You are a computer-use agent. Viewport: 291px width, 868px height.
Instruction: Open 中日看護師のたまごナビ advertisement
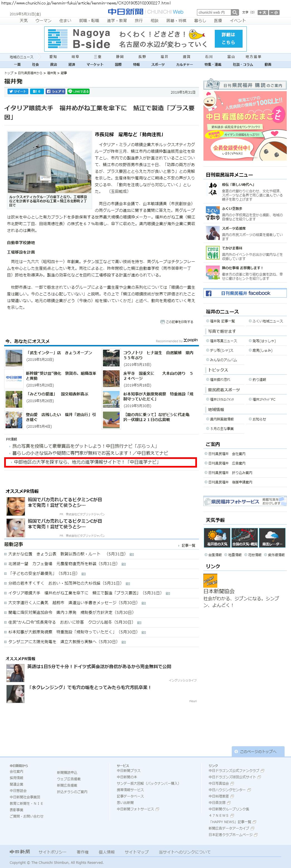245,125
